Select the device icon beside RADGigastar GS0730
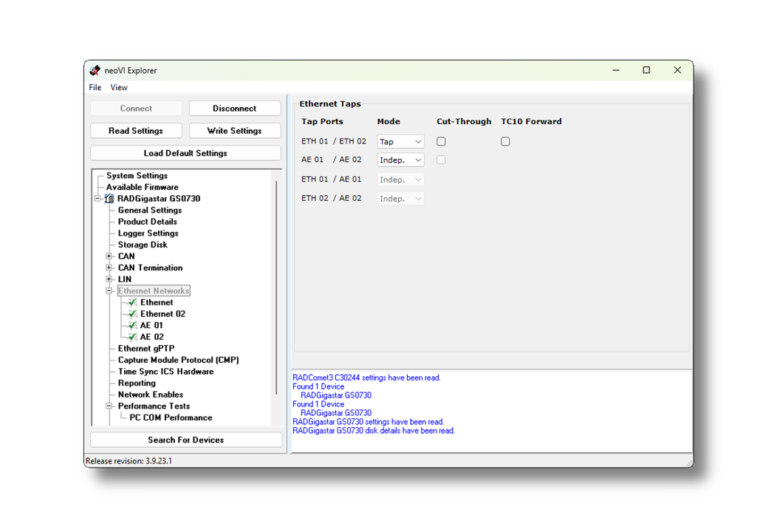Viewport: 783px width, 532px height. pos(109,198)
